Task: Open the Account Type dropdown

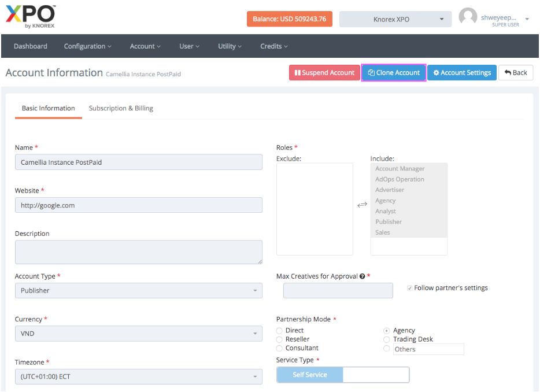Action: point(138,290)
